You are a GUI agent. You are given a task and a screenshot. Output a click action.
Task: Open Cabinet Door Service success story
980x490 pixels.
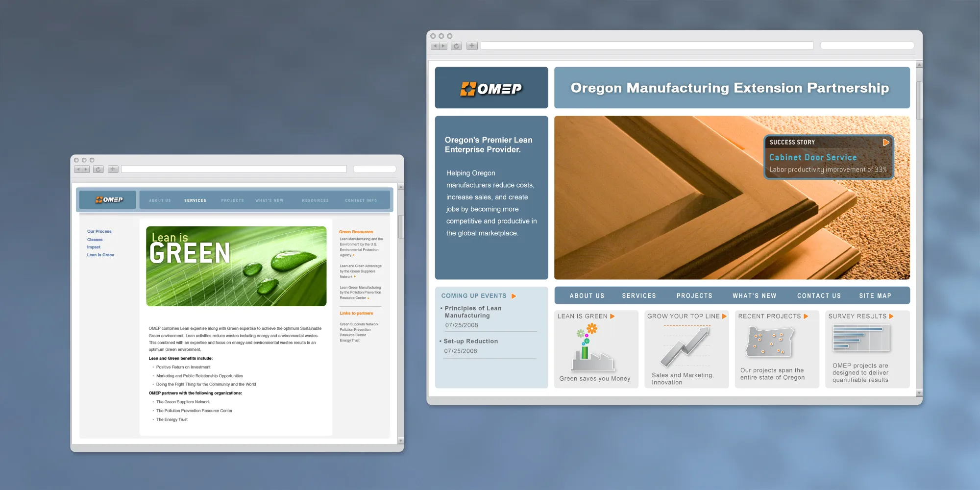813,158
